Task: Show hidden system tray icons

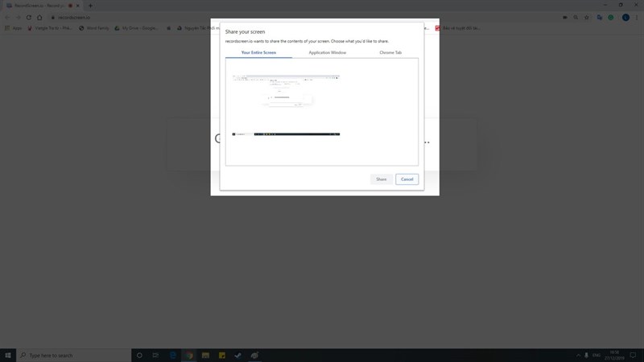Action: pos(578,356)
